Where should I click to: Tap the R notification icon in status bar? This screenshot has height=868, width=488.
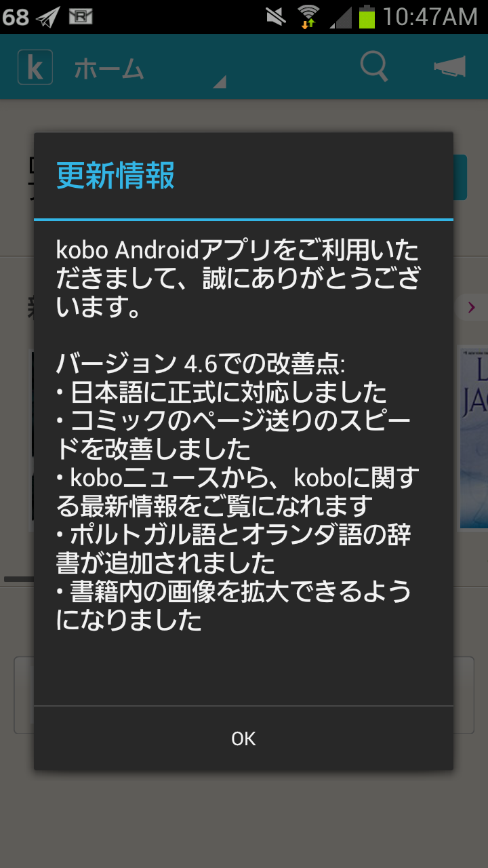81,16
